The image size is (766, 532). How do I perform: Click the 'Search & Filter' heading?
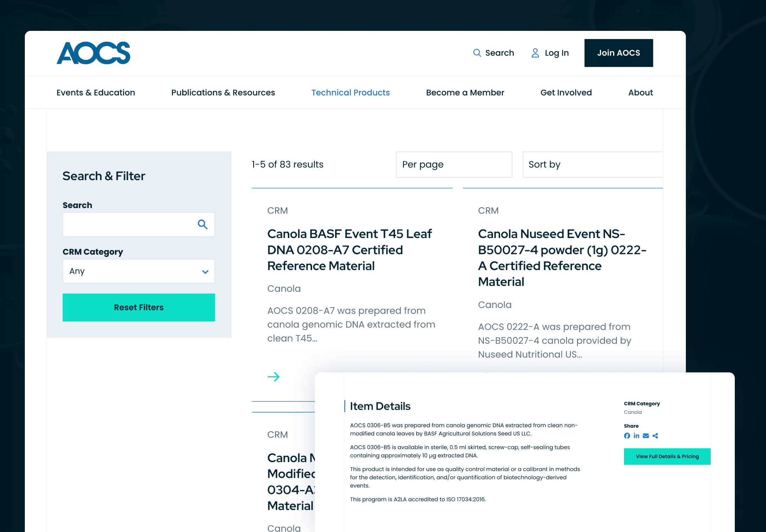[x=104, y=176]
